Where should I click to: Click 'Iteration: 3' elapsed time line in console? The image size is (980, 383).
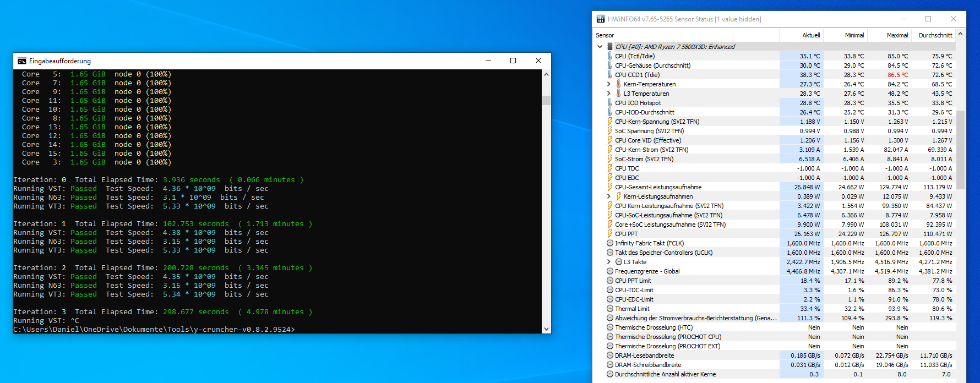pyautogui.click(x=163, y=312)
